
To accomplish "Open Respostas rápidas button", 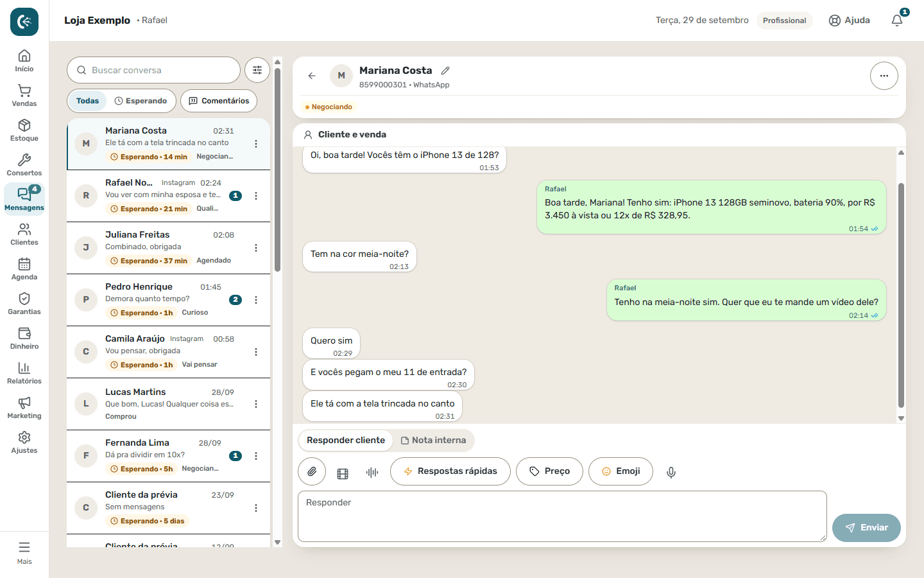I will pyautogui.click(x=450, y=471).
